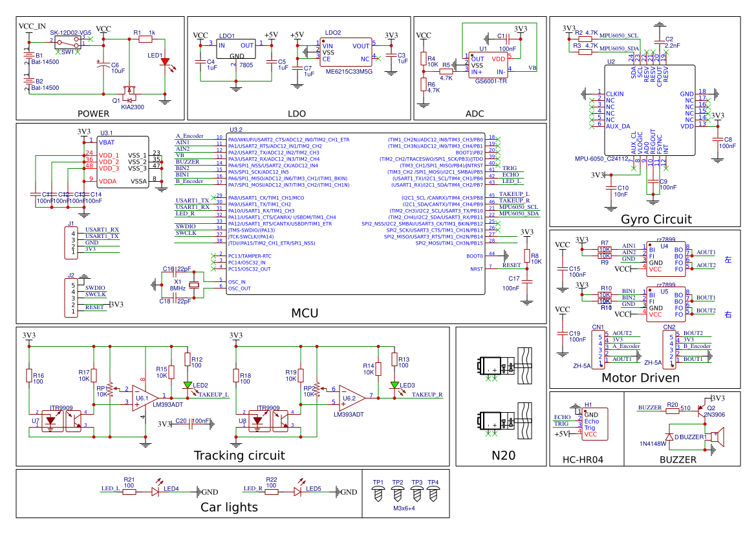Click the 'Motor Driven' title

pos(641,378)
